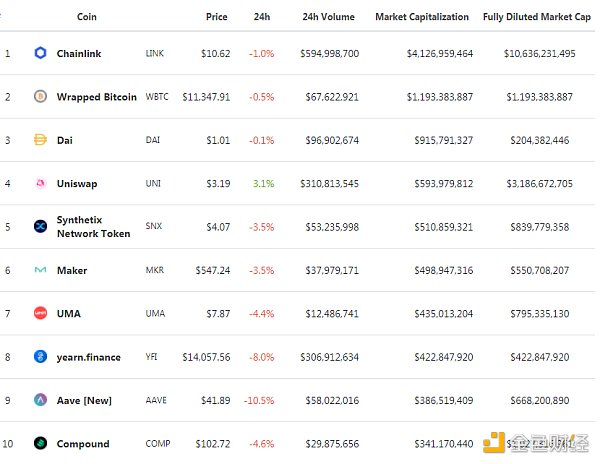Click the Uniswap unicorn logo icon

tap(40, 184)
